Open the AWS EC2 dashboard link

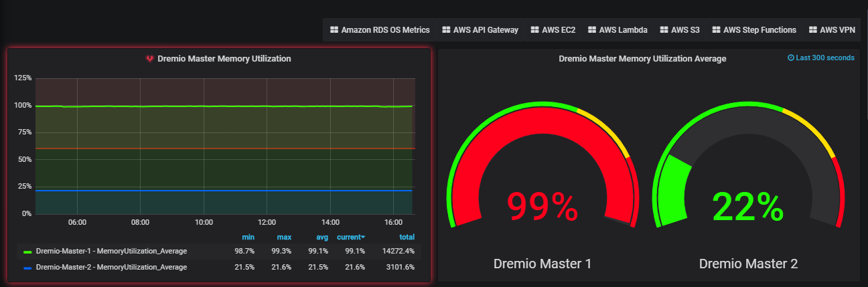553,30
